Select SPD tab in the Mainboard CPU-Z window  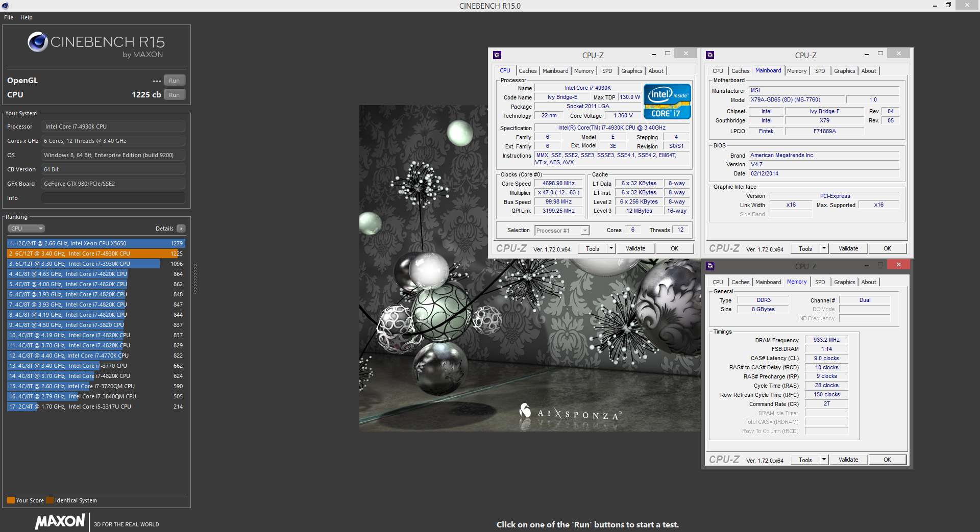click(x=820, y=71)
